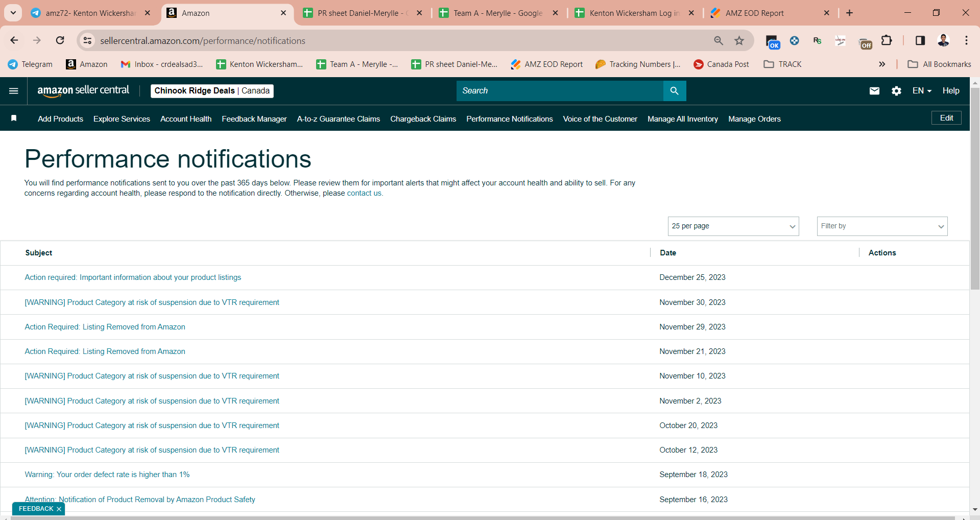The image size is (980, 520).
Task: Click the contact us link
Action: click(x=364, y=193)
